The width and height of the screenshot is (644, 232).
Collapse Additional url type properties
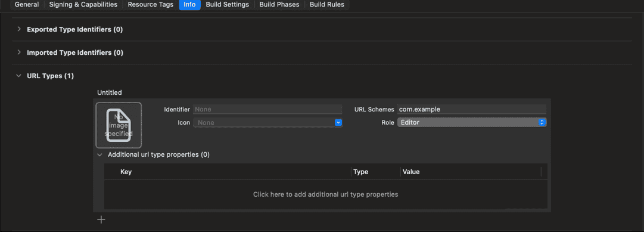(99, 154)
